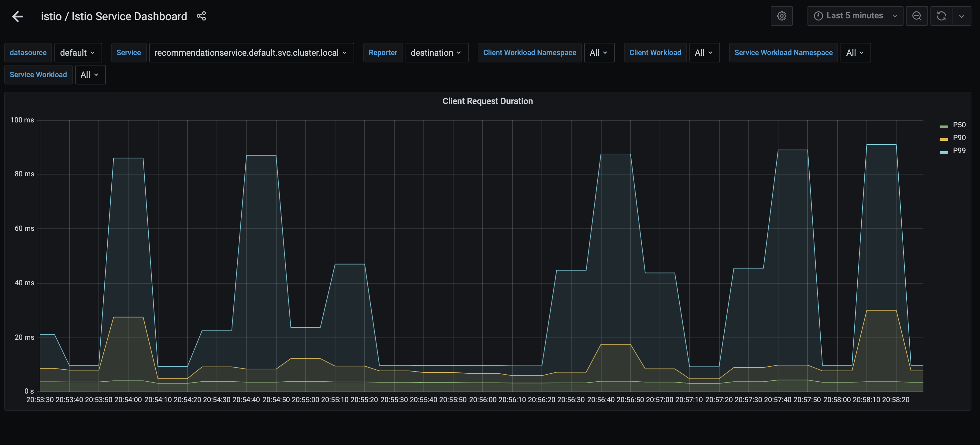This screenshot has height=445, width=980.
Task: Click the 20:56:00 x-axis time label
Action: tap(483, 400)
